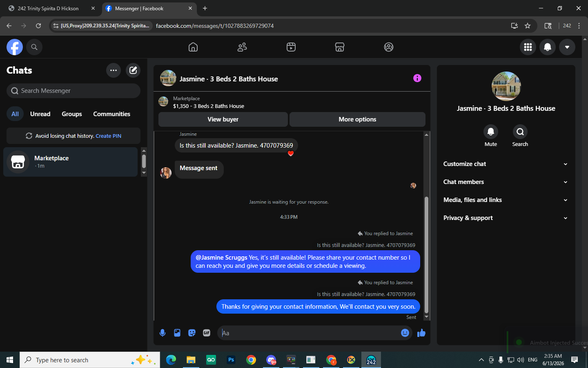The height and width of the screenshot is (368, 588).
Task: Open the Friends icon in top navigation
Action: (242, 47)
